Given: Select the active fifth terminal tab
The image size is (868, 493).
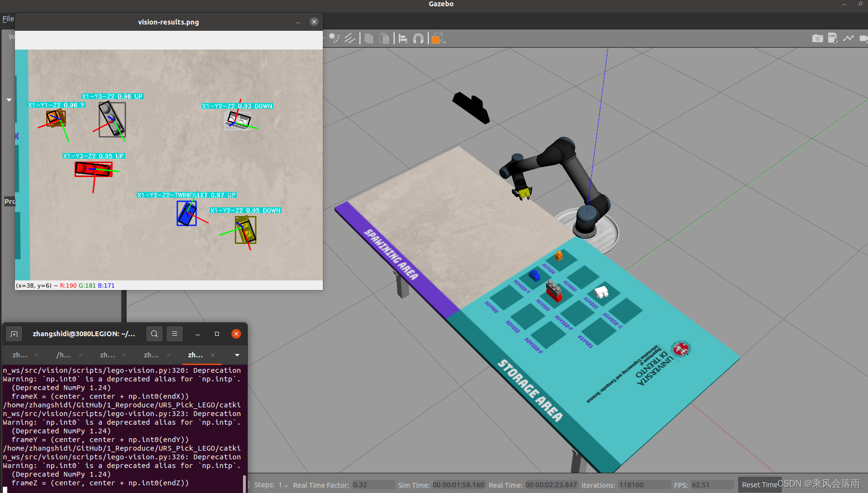Looking at the screenshot, I should (x=195, y=355).
